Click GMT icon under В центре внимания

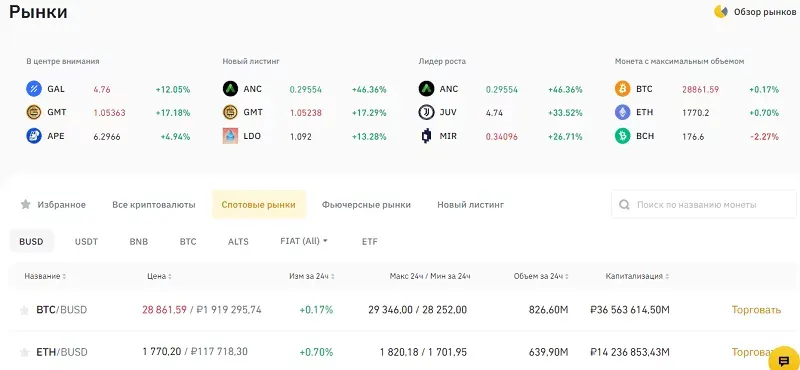(x=34, y=112)
